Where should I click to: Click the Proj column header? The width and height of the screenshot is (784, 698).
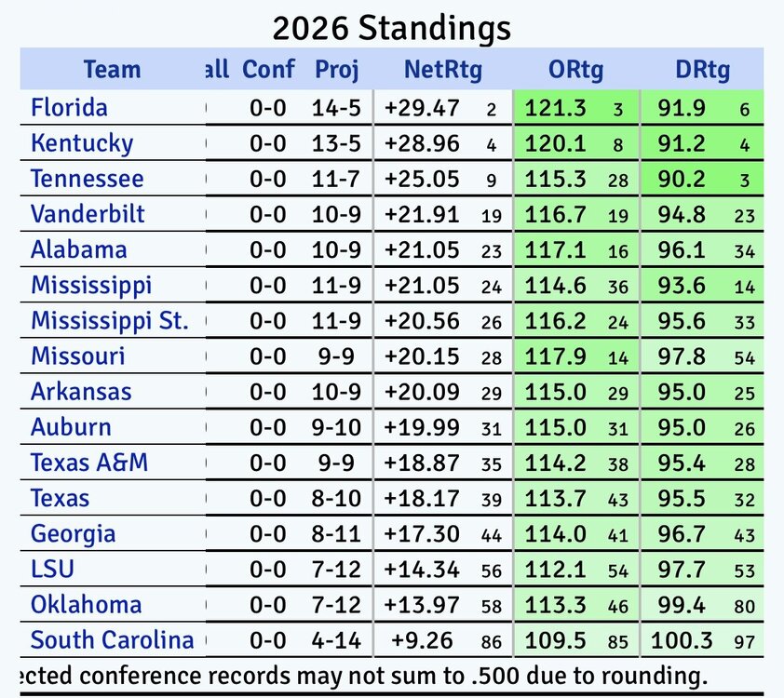(x=337, y=70)
